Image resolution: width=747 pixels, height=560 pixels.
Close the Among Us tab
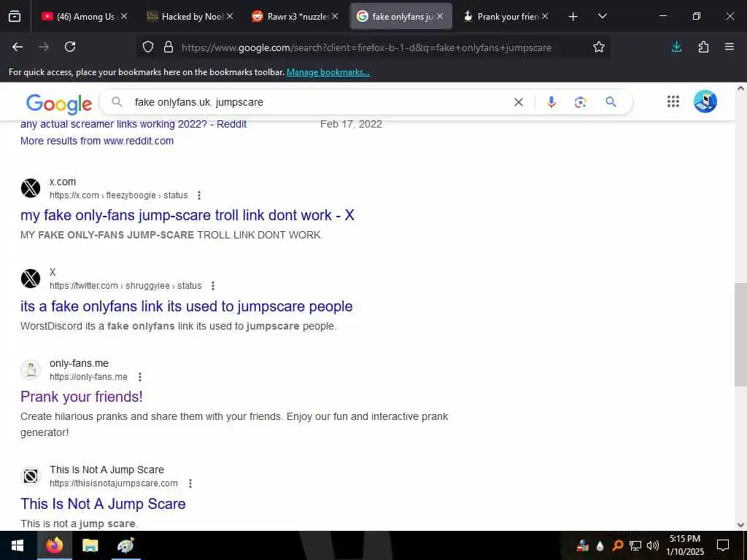[x=124, y=16]
